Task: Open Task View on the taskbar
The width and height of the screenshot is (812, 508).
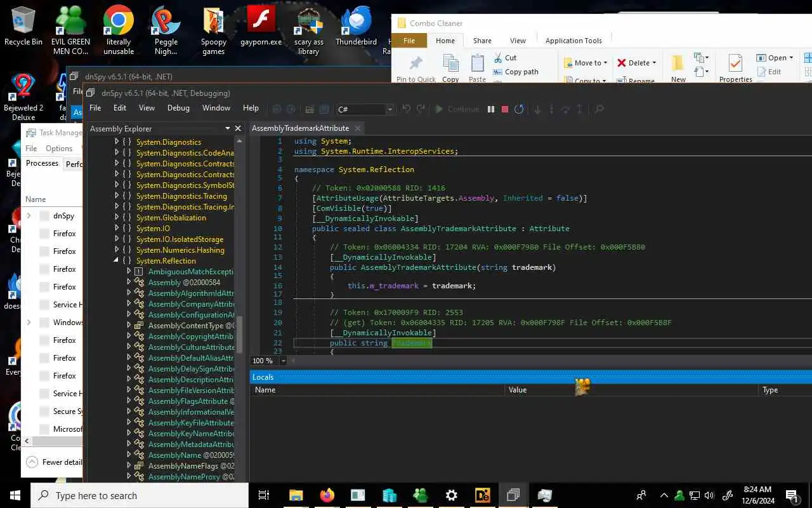Action: 265,495
